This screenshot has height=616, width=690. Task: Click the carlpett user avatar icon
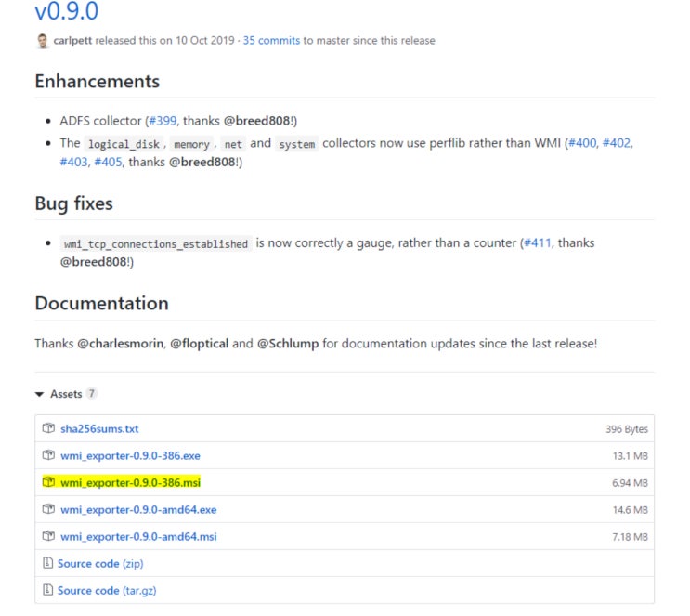pos(43,41)
